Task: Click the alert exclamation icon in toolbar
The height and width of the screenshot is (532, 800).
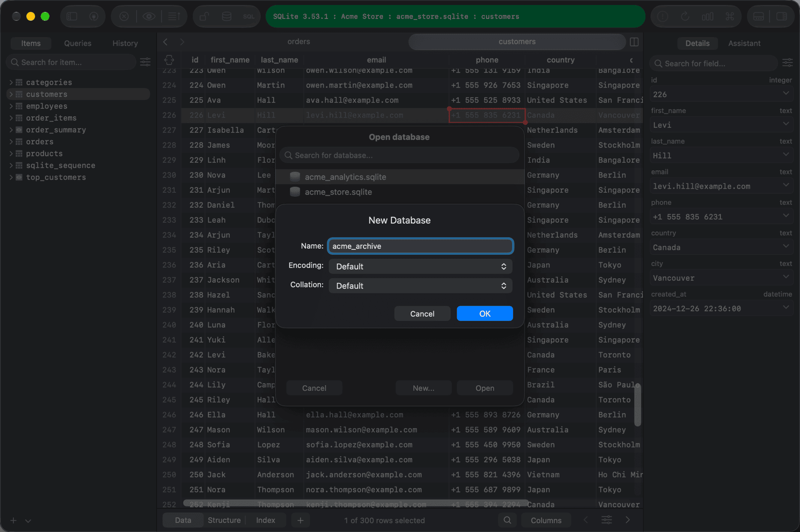Action: tap(662, 16)
